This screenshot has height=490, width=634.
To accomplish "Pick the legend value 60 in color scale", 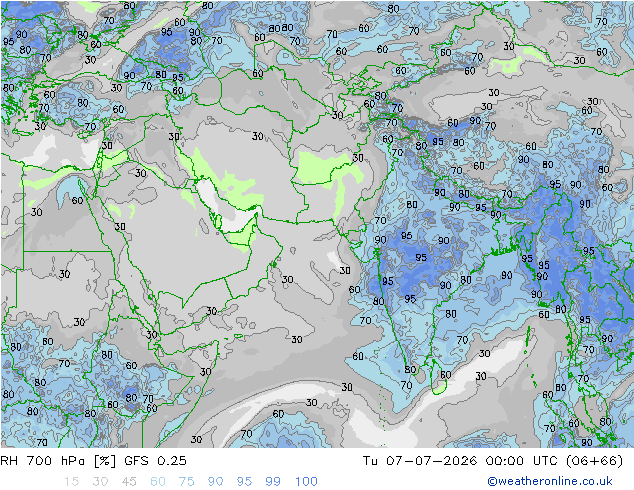I will [158, 482].
